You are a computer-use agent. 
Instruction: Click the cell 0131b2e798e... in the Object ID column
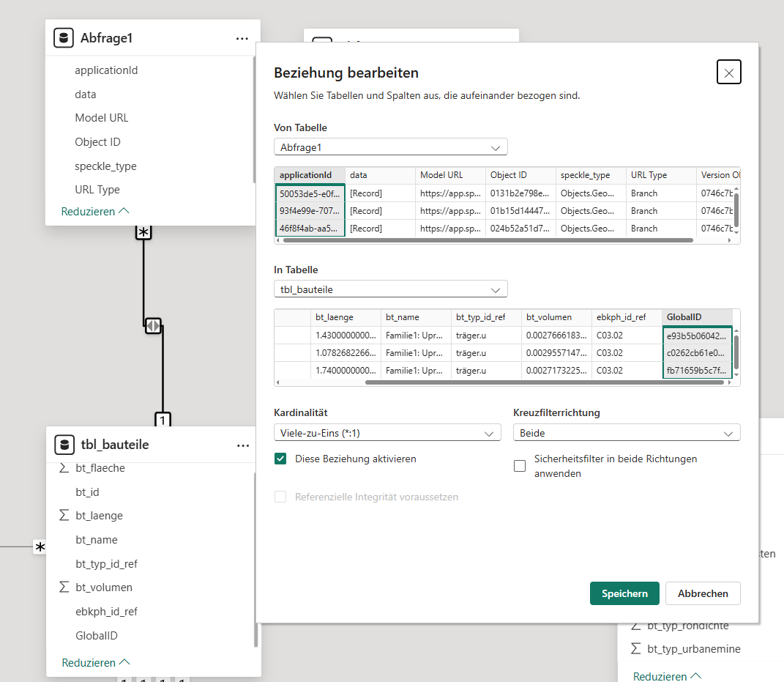point(520,193)
